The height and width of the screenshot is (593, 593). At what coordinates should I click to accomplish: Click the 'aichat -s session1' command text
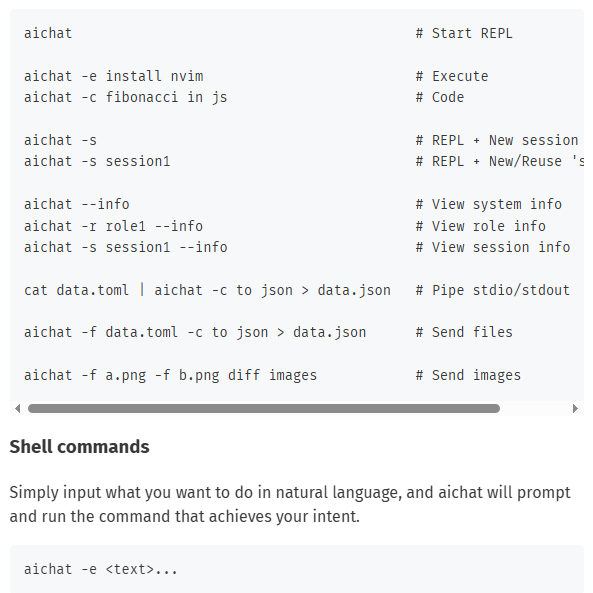tap(97, 161)
